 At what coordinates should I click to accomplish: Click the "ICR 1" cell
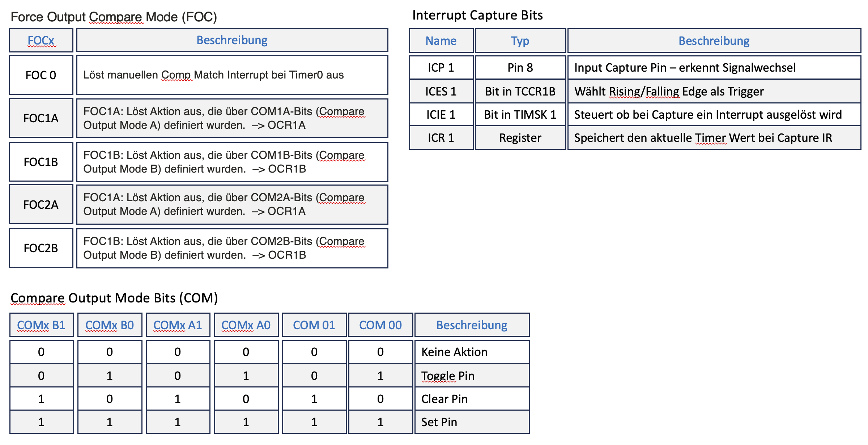click(x=441, y=138)
